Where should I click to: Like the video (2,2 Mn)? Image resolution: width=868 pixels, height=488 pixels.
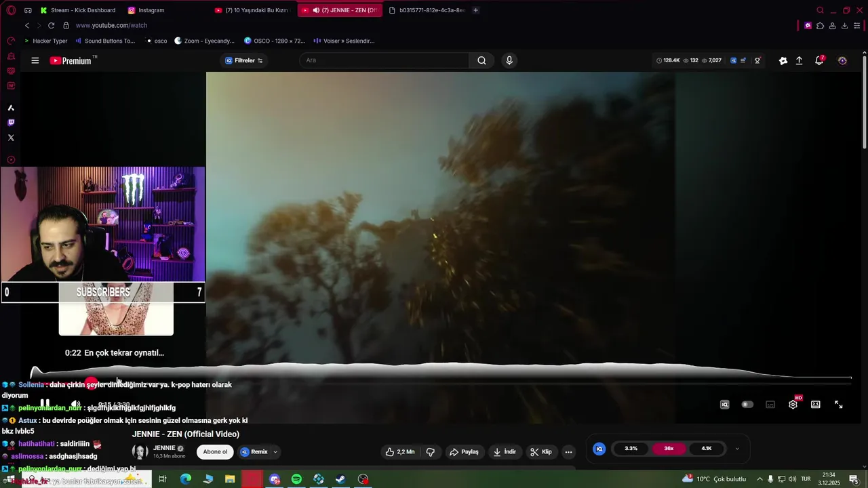tap(400, 452)
